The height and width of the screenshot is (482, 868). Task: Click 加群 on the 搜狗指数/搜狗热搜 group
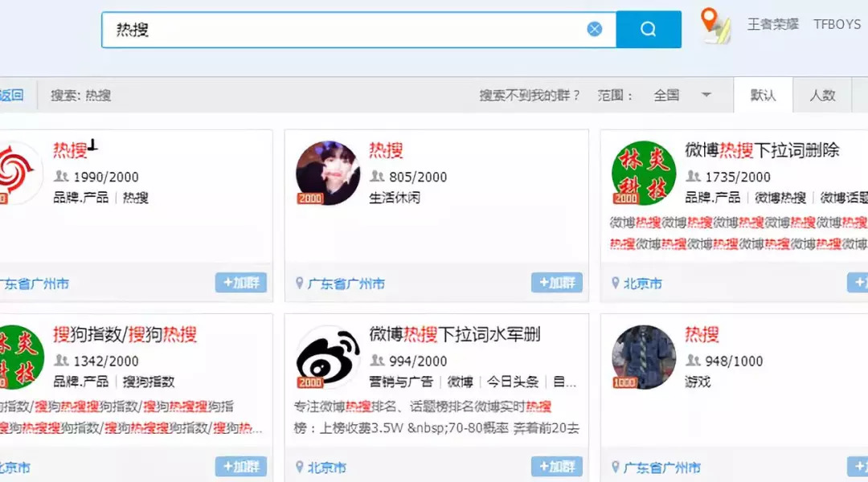pos(240,467)
